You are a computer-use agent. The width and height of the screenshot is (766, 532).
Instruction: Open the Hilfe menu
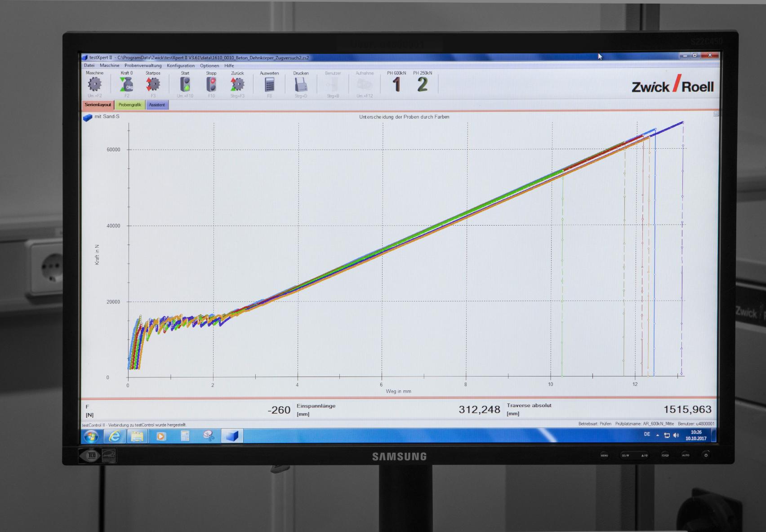coord(229,66)
